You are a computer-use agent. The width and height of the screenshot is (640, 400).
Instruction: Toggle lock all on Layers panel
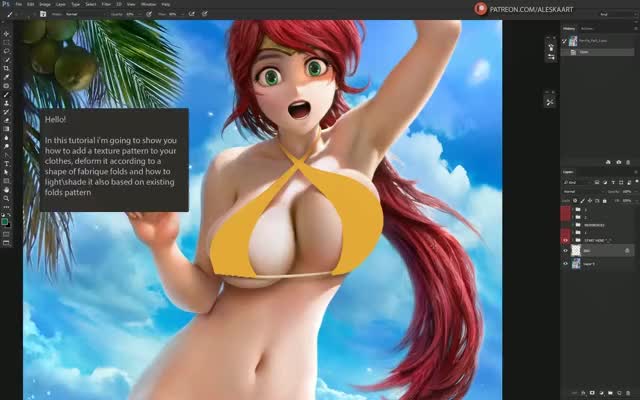point(604,200)
